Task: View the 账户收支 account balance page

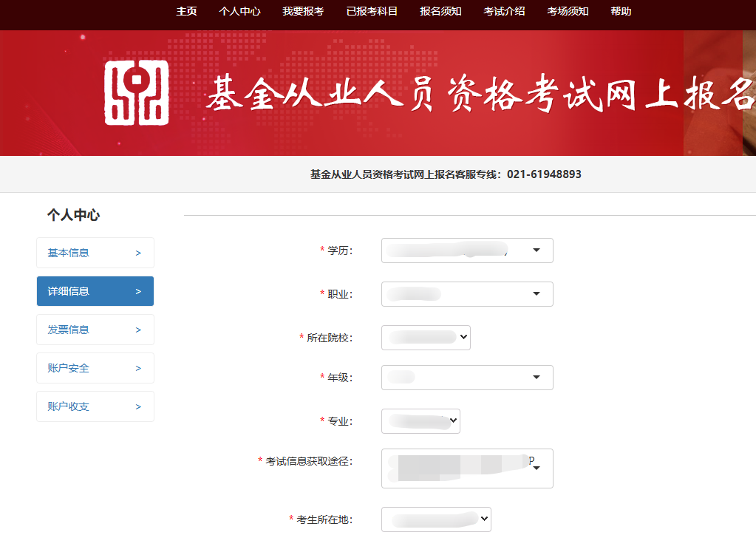Action: click(x=95, y=406)
